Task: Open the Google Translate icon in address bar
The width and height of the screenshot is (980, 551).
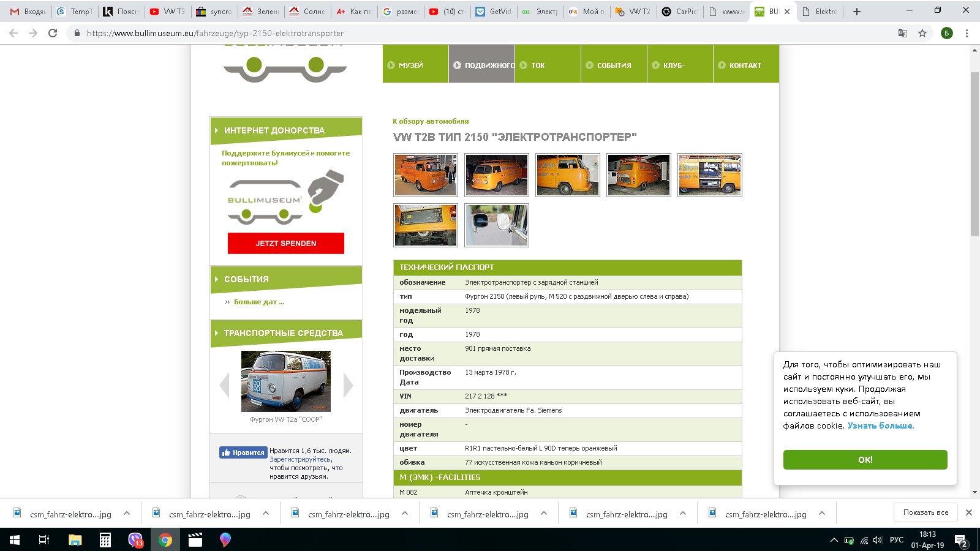Action: click(902, 33)
